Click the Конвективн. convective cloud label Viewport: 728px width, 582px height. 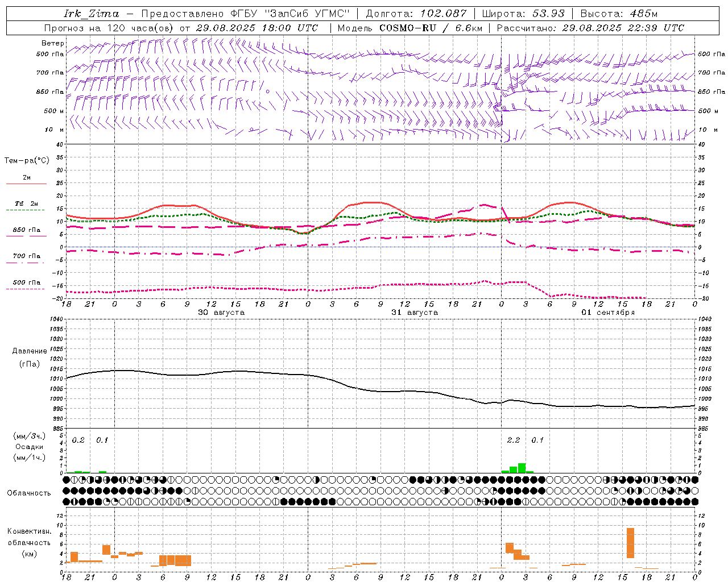click(29, 531)
